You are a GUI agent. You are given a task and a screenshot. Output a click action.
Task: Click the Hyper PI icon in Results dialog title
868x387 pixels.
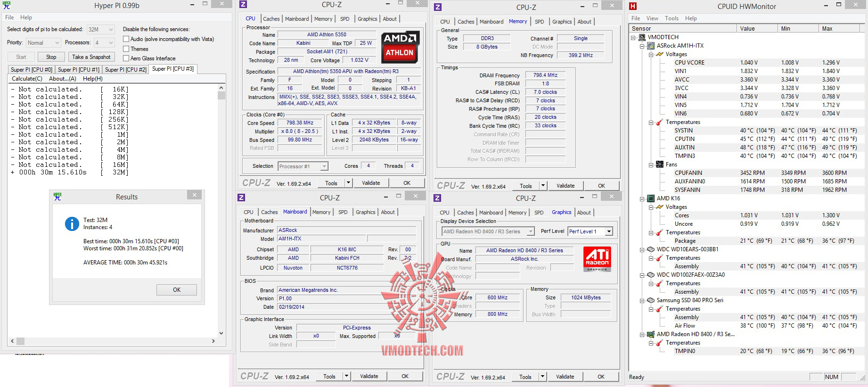[x=57, y=197]
